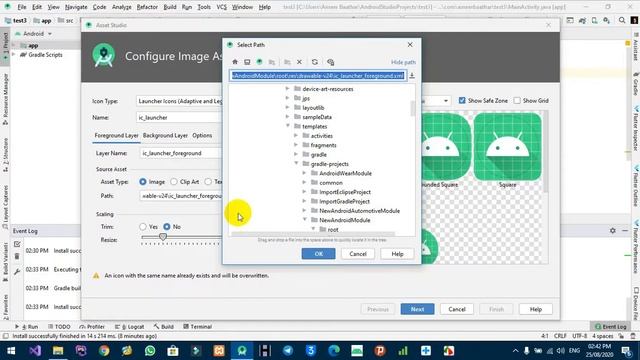
Task: Click Next in Asset Studio
Action: tap(417, 309)
